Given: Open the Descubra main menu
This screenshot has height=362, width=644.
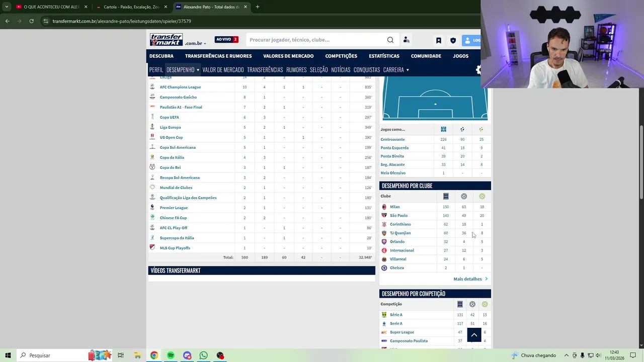Looking at the screenshot, I should point(162,56).
